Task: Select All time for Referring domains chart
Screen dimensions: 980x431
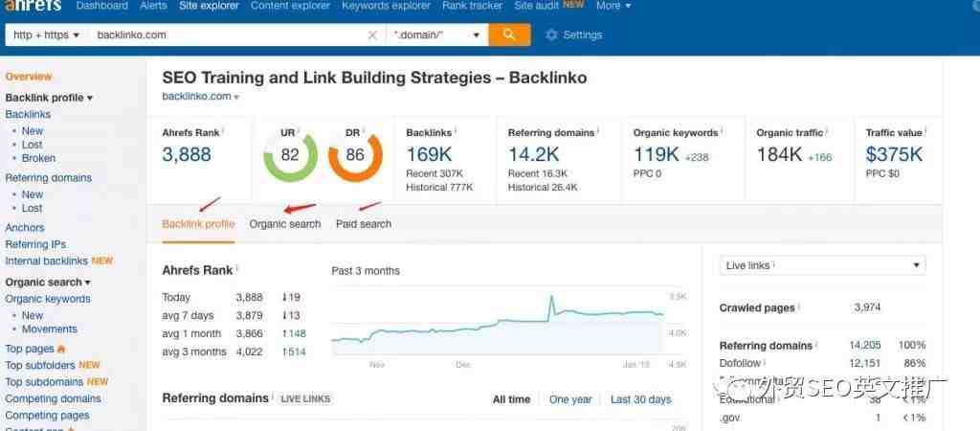Action: pyautogui.click(x=511, y=399)
